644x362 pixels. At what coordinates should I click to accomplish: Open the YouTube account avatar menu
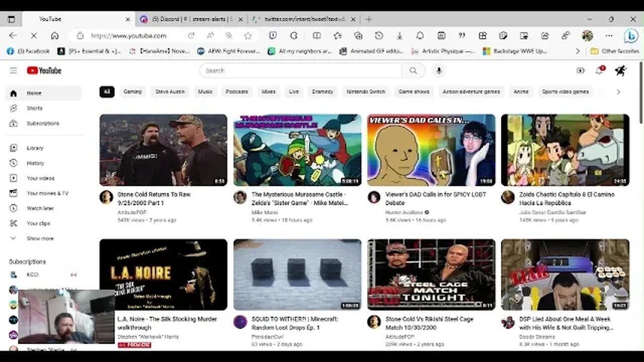620,71
